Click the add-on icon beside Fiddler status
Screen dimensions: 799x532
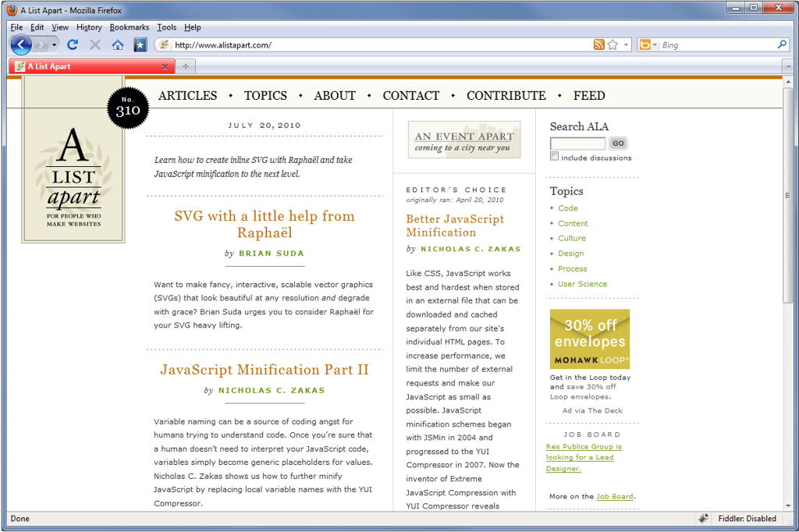(703, 519)
